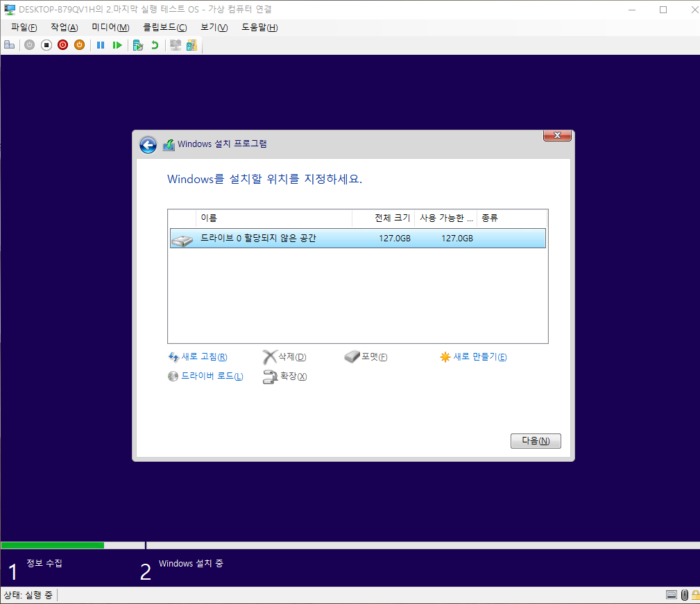
Task: Click the star icon beside 새로 만들기
Action: (x=445, y=357)
